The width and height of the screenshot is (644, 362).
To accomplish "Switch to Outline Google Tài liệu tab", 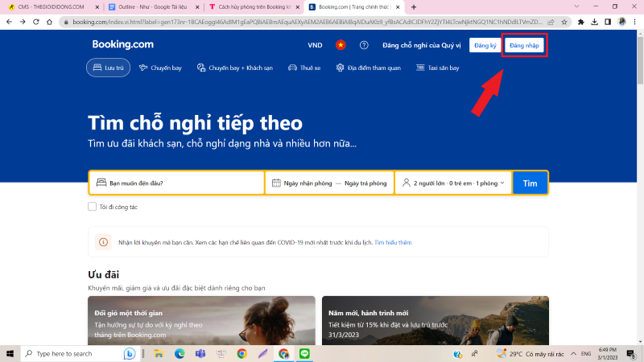I will 153,7.
